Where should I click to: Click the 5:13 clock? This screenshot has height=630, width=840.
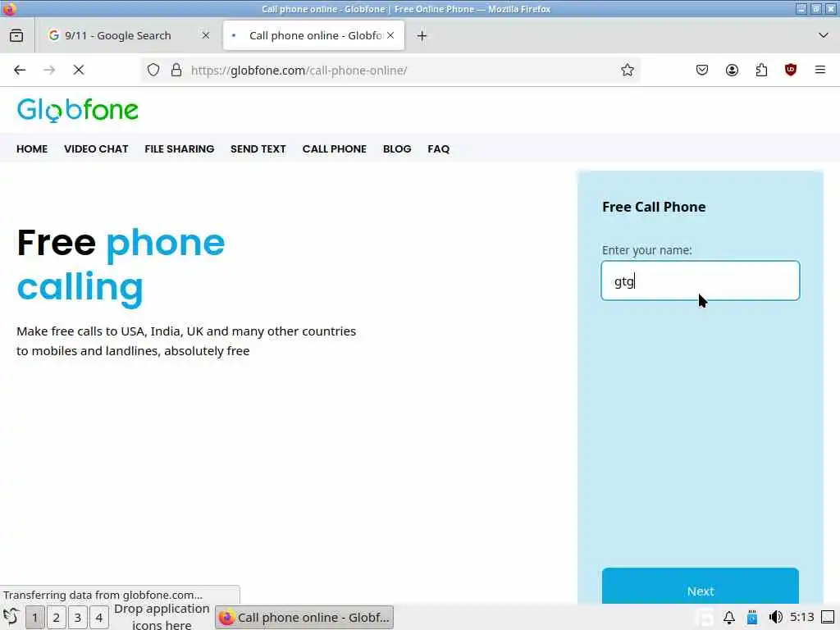pos(802,617)
